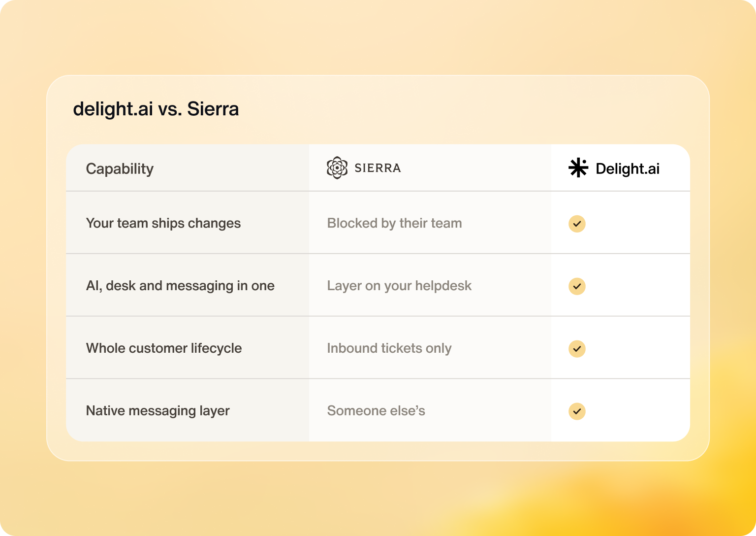This screenshot has width=756, height=536.
Task: Click the checkmark in 'AI, desk and messaging' row
Action: pos(577,286)
